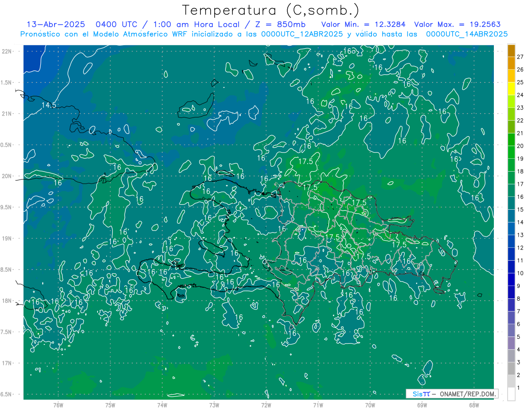The image size is (532, 411).
Task: Click color scale value "12"
Action: tap(520, 248)
